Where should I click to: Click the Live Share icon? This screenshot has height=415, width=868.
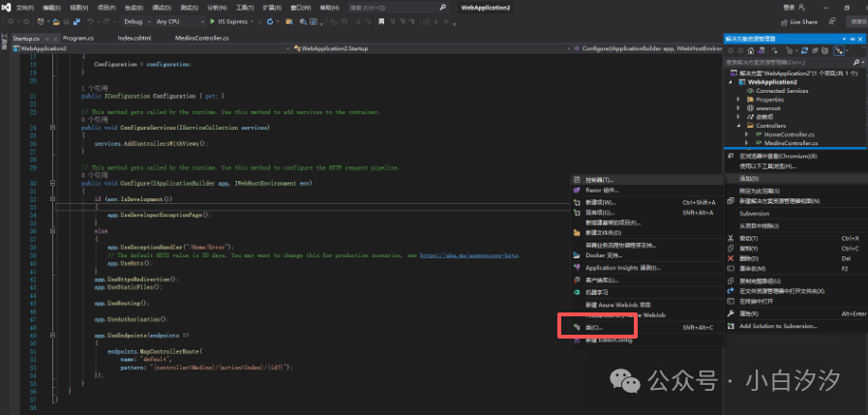pyautogui.click(x=783, y=21)
